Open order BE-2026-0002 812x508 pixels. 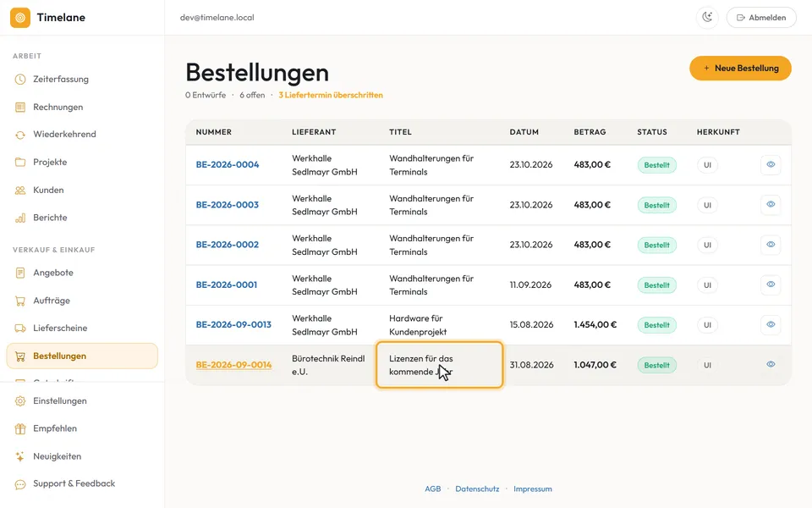tap(228, 245)
